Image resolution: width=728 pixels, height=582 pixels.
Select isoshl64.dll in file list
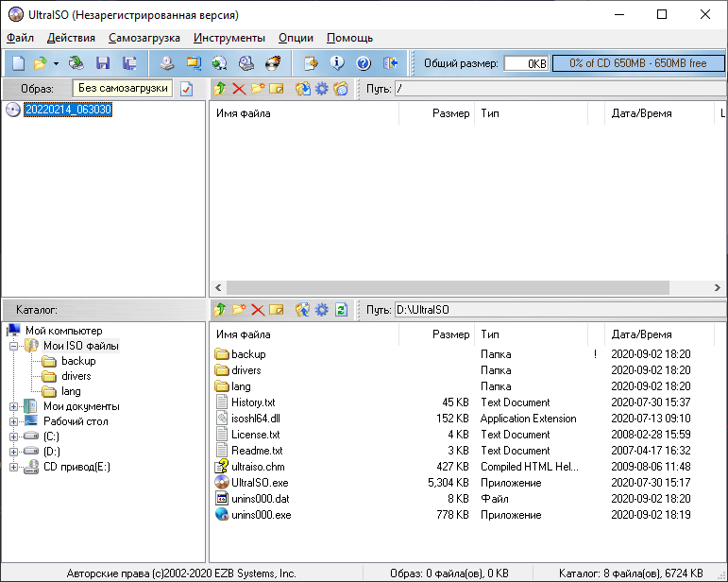tap(255, 419)
